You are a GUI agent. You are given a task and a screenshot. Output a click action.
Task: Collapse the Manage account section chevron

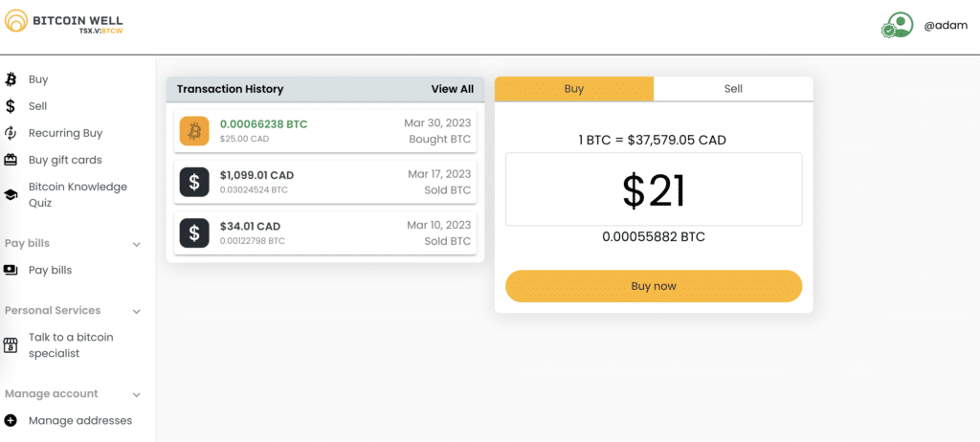136,394
